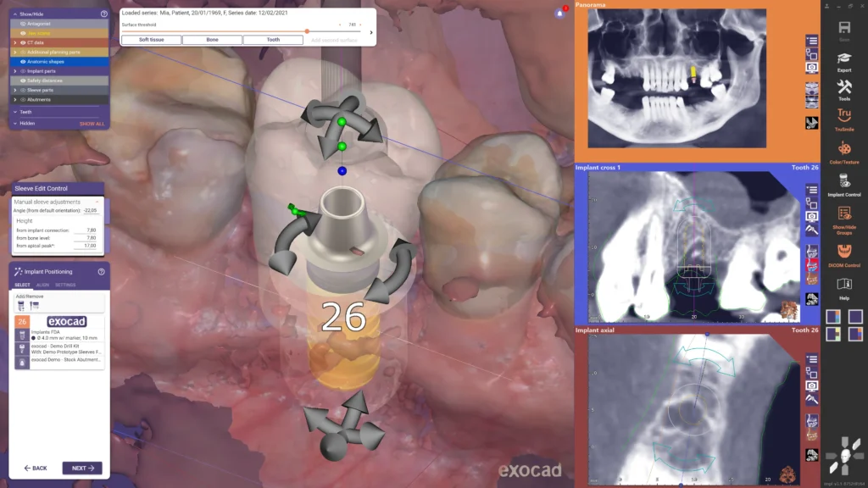Open the Color/Texture settings
The image size is (868, 488).
(x=843, y=152)
